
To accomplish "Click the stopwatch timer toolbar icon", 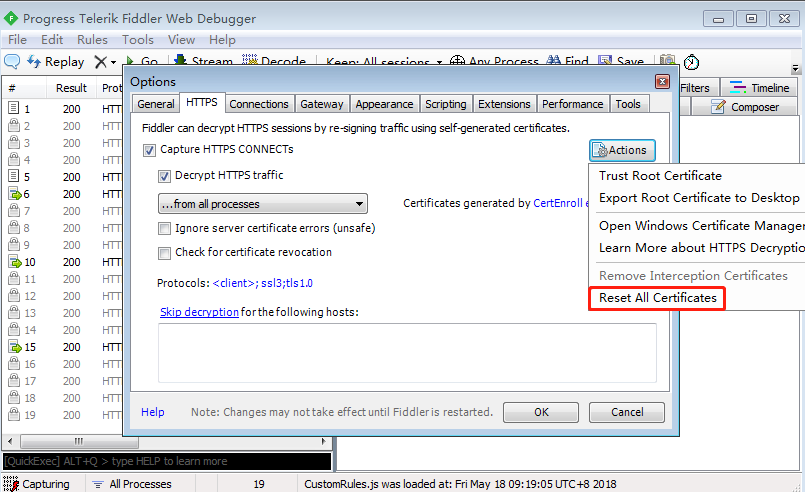I will (692, 62).
